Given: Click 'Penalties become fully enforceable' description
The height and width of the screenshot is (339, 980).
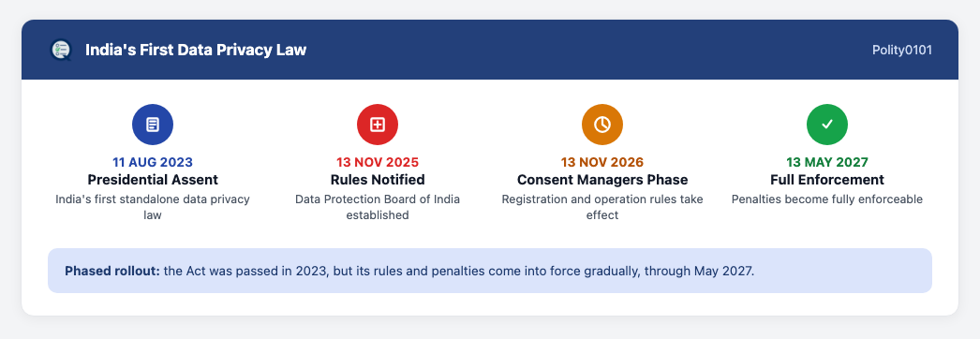Looking at the screenshot, I should [x=827, y=199].
